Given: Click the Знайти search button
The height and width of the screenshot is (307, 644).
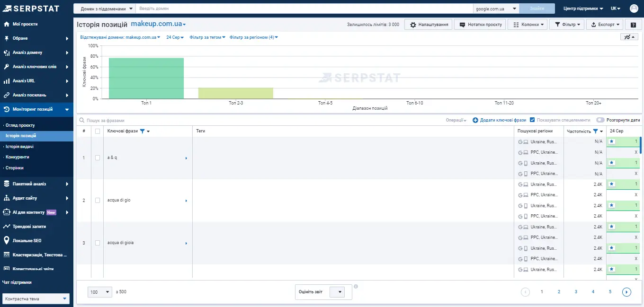Looking at the screenshot, I should [537, 9].
